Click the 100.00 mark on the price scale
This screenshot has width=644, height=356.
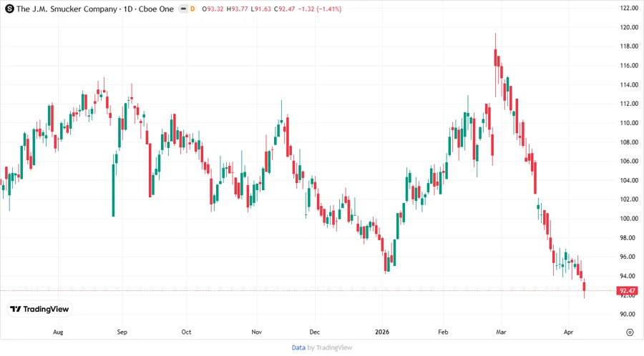point(629,219)
